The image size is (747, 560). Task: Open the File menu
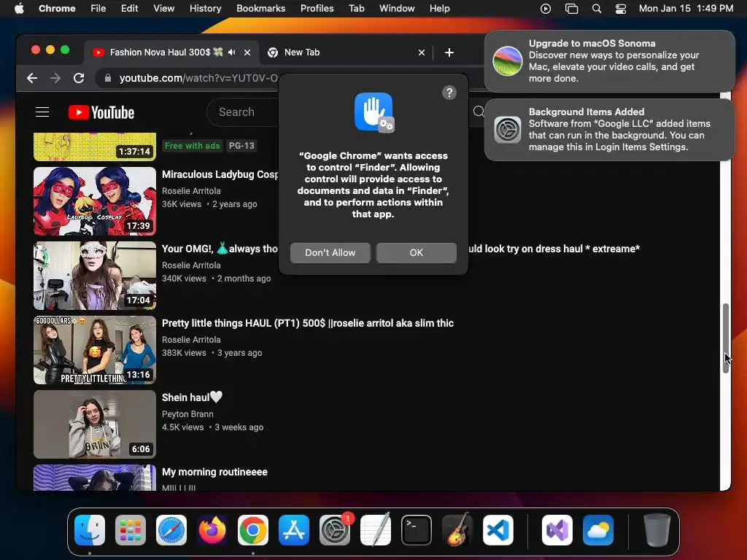pos(98,9)
